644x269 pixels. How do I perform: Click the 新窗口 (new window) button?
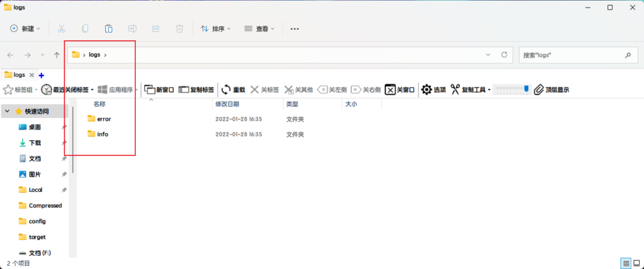[150, 90]
